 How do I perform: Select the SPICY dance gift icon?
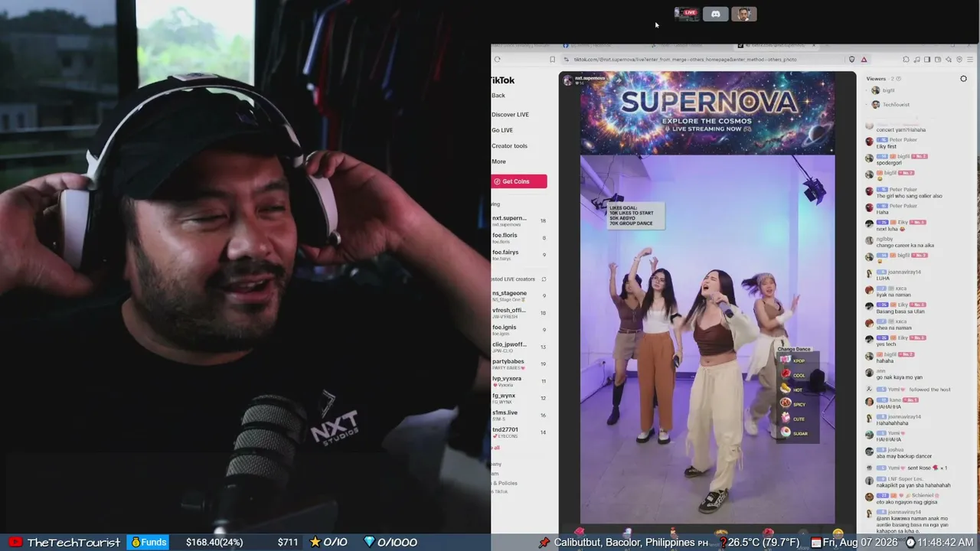(786, 404)
